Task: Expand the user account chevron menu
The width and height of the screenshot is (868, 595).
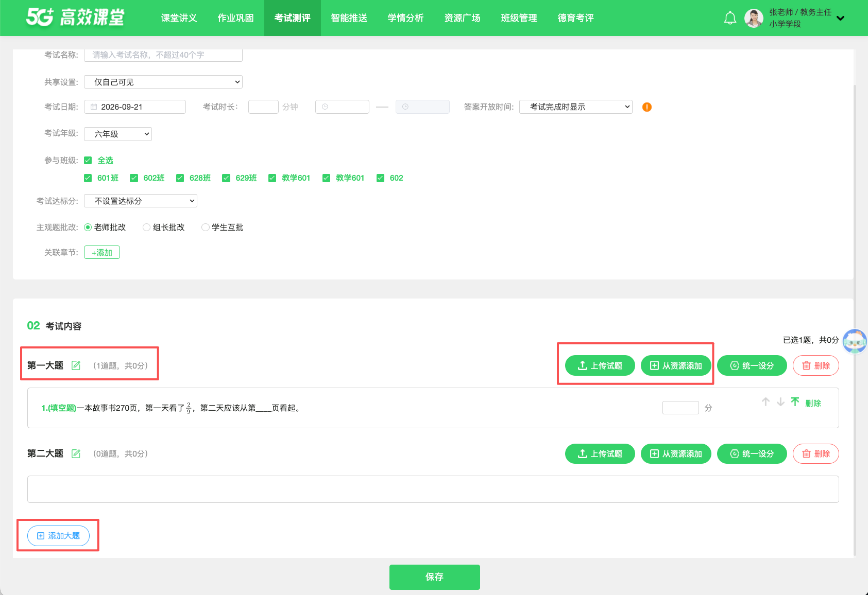Action: pos(840,18)
